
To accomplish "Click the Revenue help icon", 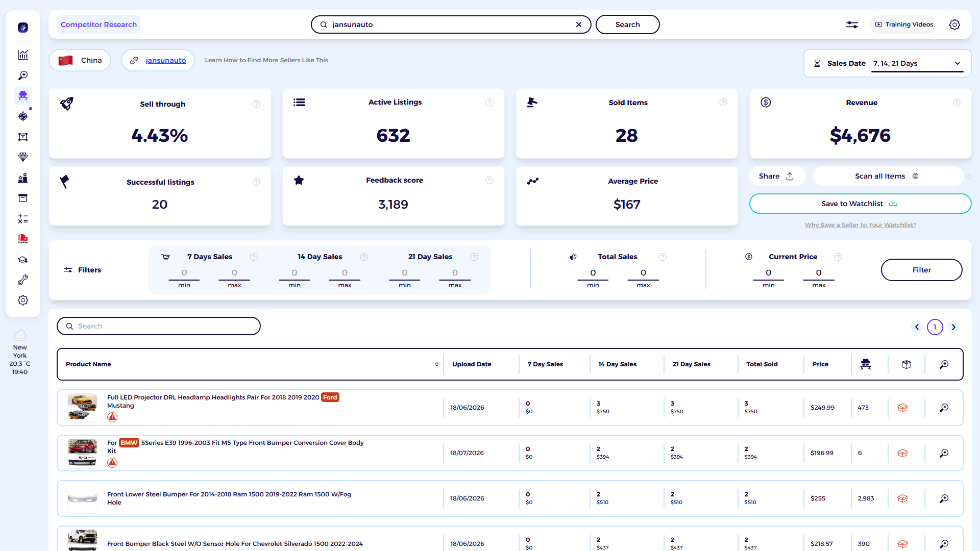I will pos(957,103).
